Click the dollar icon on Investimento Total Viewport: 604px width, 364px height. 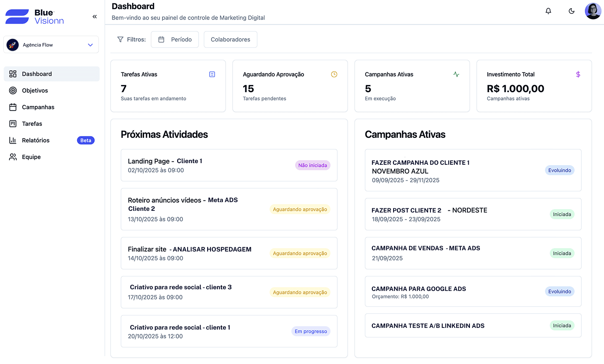click(x=578, y=74)
